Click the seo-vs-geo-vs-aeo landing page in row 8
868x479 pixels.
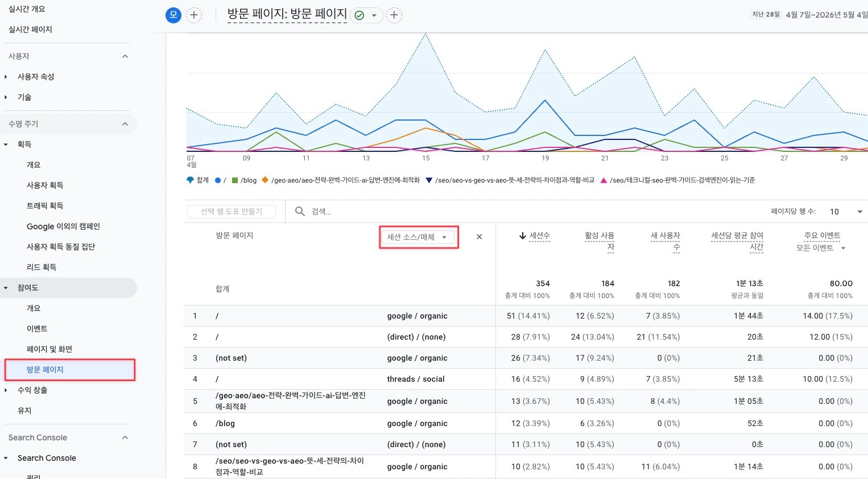[x=290, y=466]
